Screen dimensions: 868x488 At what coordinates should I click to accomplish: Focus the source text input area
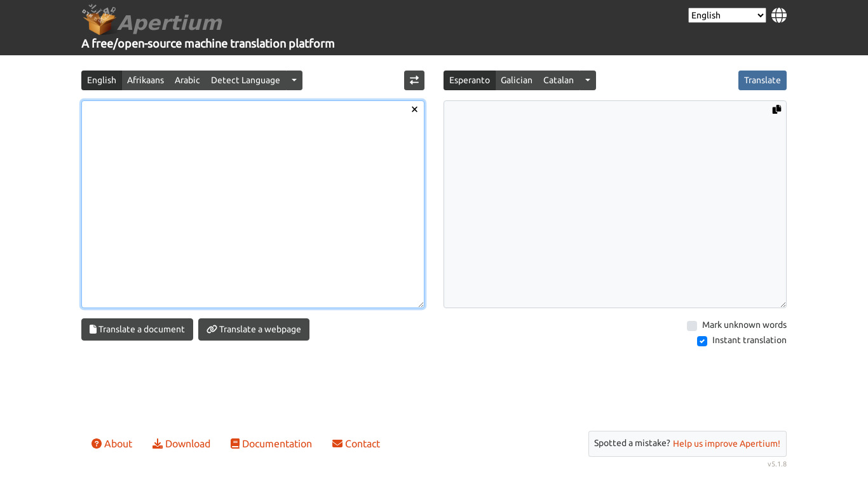253,205
